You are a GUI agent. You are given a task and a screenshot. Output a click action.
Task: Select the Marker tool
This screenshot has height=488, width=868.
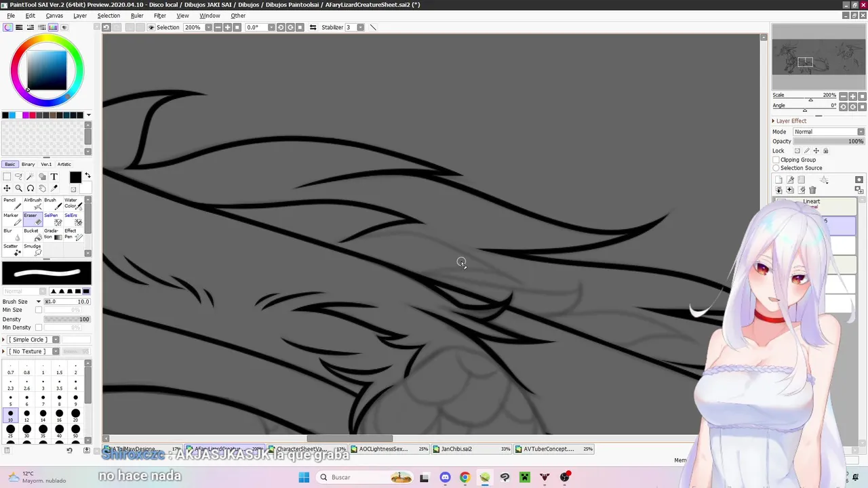coord(13,219)
